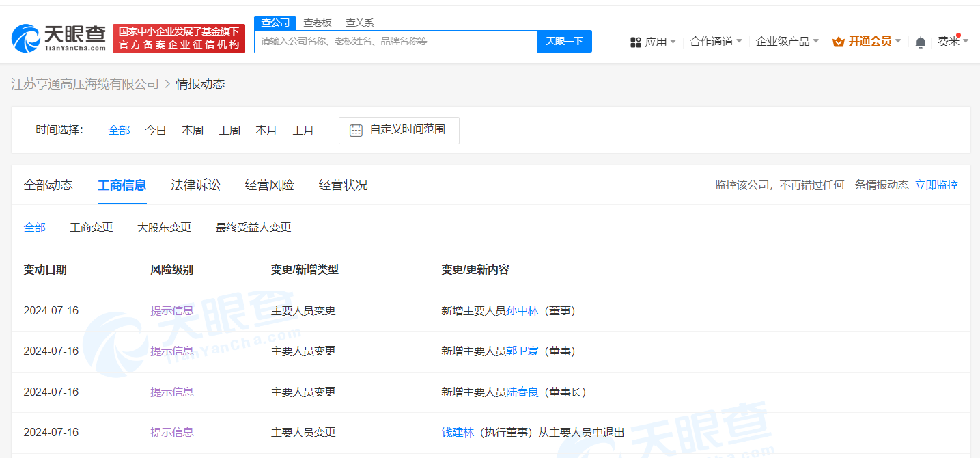
Task: Select the 工商变更 filter
Action: pyautogui.click(x=92, y=227)
